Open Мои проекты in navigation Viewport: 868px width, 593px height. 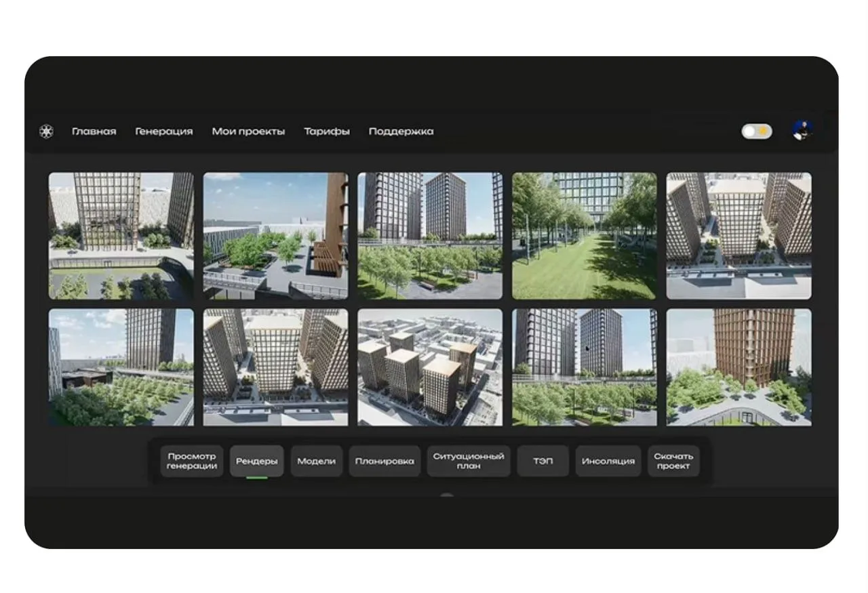[248, 131]
